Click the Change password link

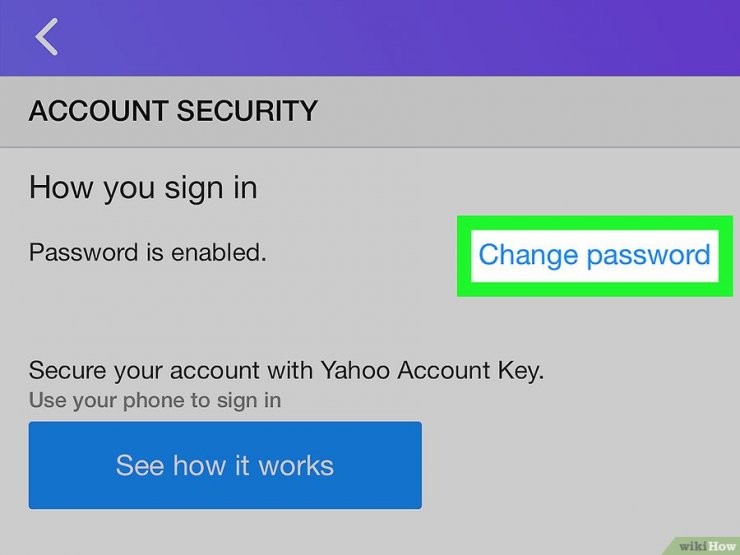[x=594, y=254]
